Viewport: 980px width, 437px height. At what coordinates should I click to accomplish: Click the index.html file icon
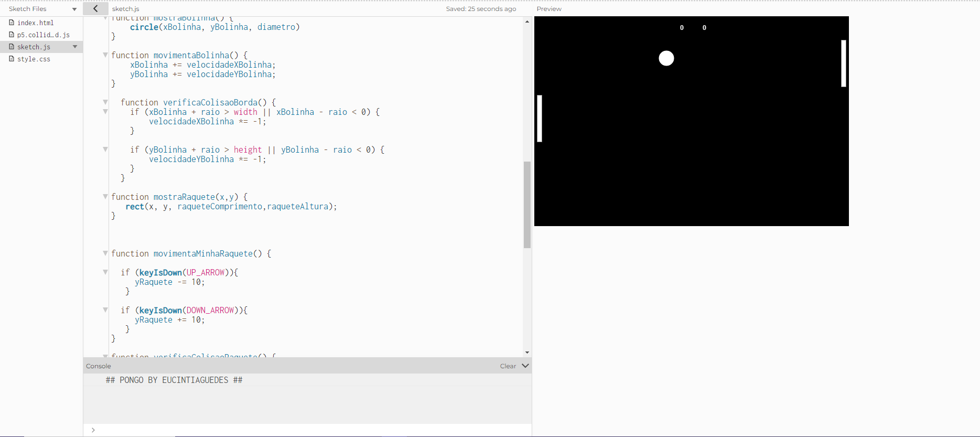click(x=12, y=23)
